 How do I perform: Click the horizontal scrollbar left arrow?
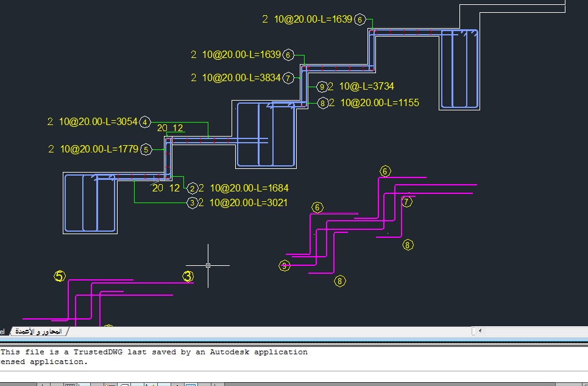click(480, 331)
